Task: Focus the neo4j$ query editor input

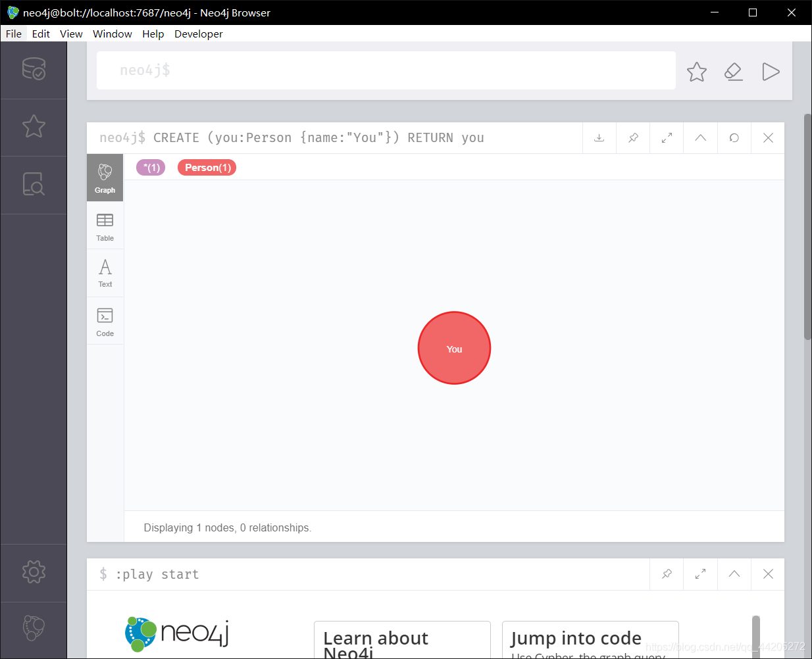Action: click(x=386, y=70)
